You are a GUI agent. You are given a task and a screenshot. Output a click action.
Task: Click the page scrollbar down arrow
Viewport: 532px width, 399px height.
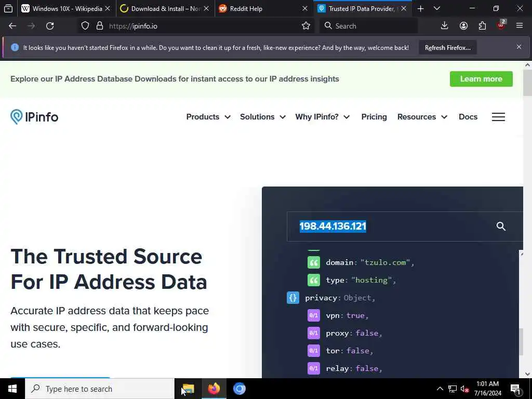528,374
